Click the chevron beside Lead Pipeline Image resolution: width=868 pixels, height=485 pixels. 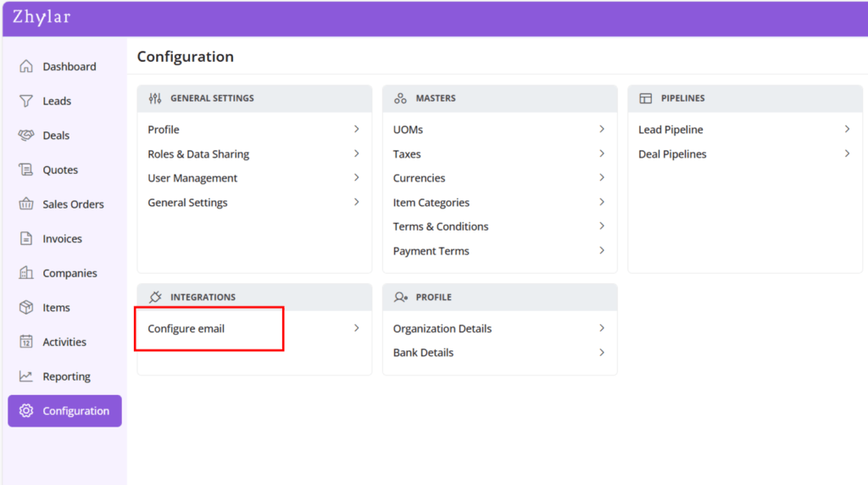point(847,129)
